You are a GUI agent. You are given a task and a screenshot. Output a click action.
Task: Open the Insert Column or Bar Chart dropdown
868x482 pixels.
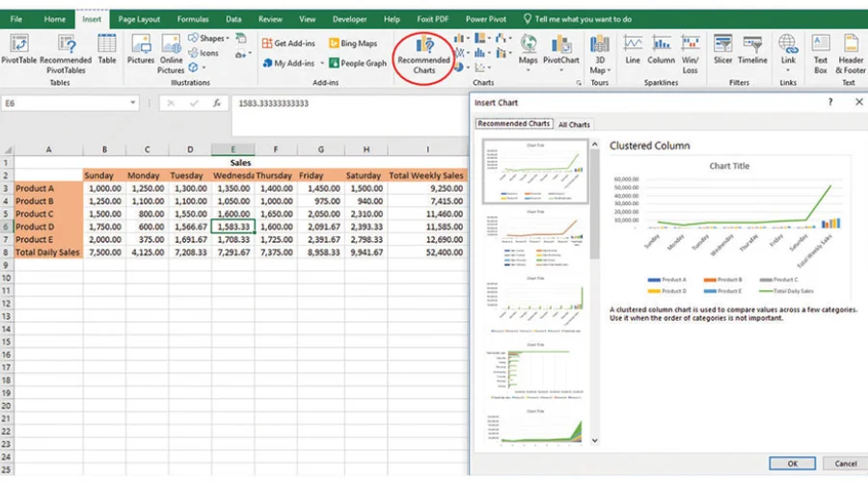pos(462,39)
